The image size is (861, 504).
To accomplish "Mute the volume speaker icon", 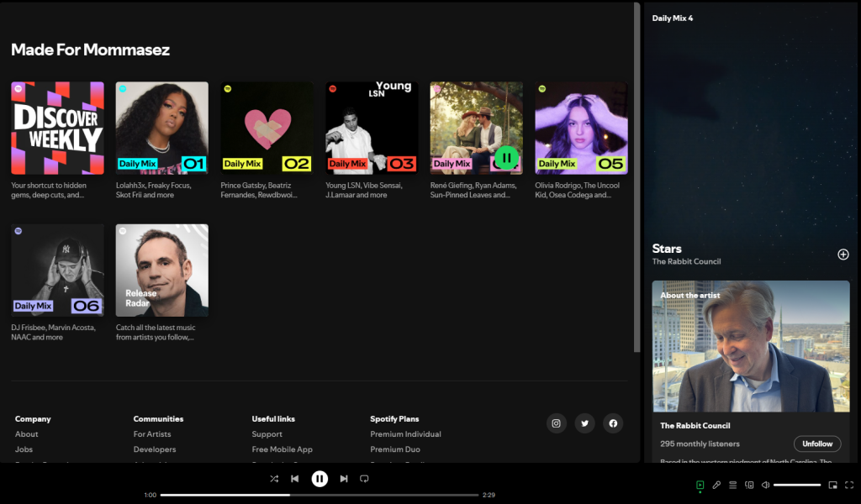I will coord(765,485).
